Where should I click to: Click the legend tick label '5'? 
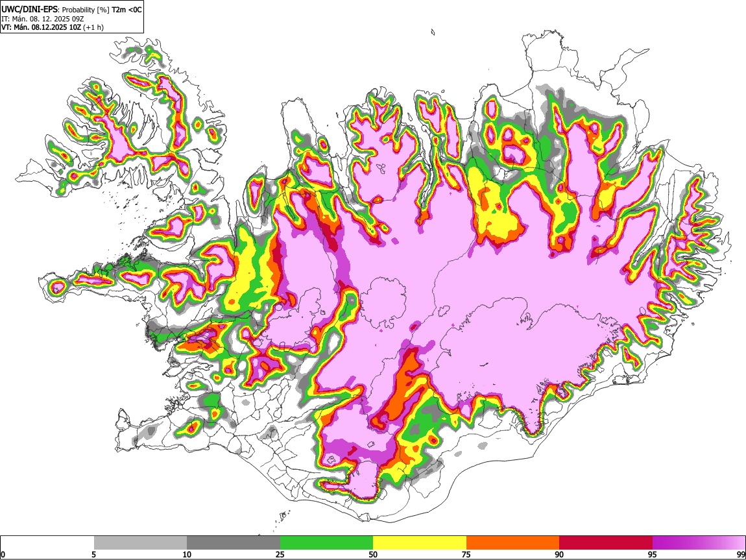tap(93, 555)
